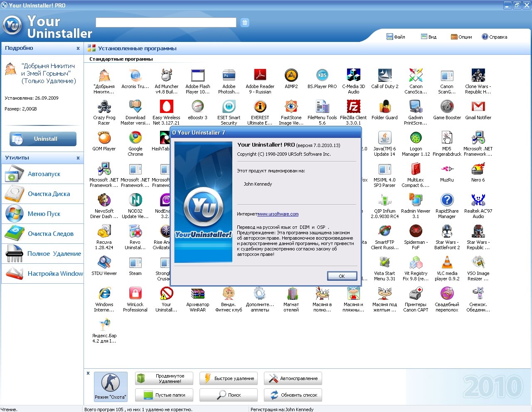Select the Recuva 1.28.424 icon
This screenshot has height=412, width=532.
104,231
